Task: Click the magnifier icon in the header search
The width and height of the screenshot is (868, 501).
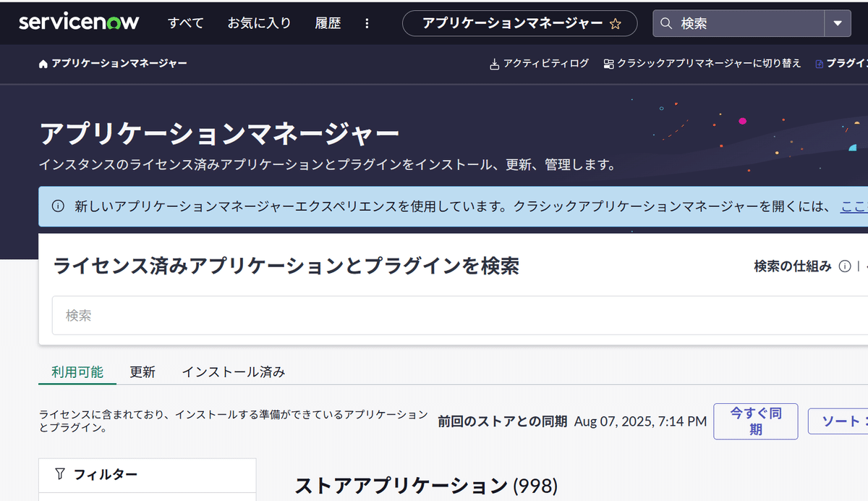Action: pyautogui.click(x=665, y=22)
